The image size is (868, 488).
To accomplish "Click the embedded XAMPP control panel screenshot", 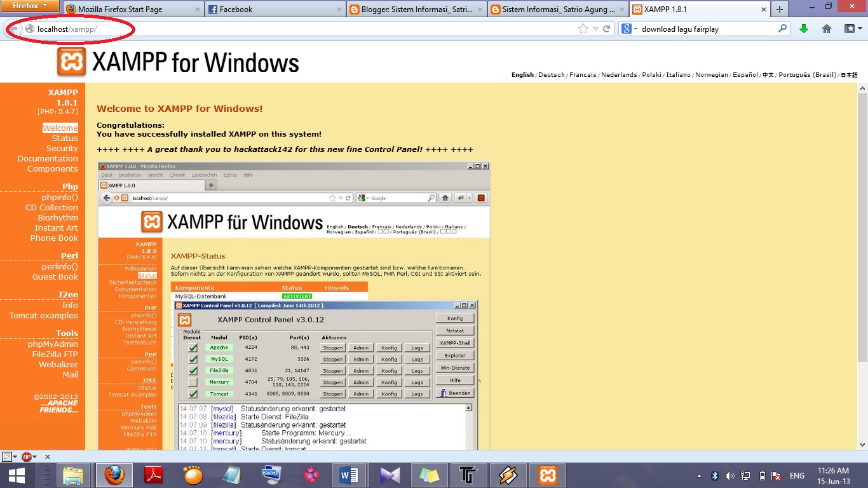I will 294,306.
